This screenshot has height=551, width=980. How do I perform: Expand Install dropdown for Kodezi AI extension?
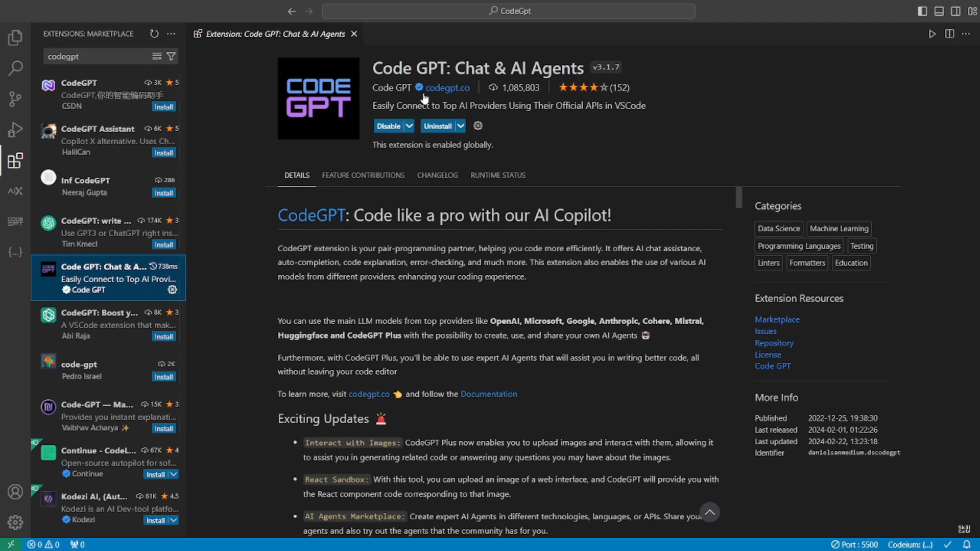[x=174, y=520]
